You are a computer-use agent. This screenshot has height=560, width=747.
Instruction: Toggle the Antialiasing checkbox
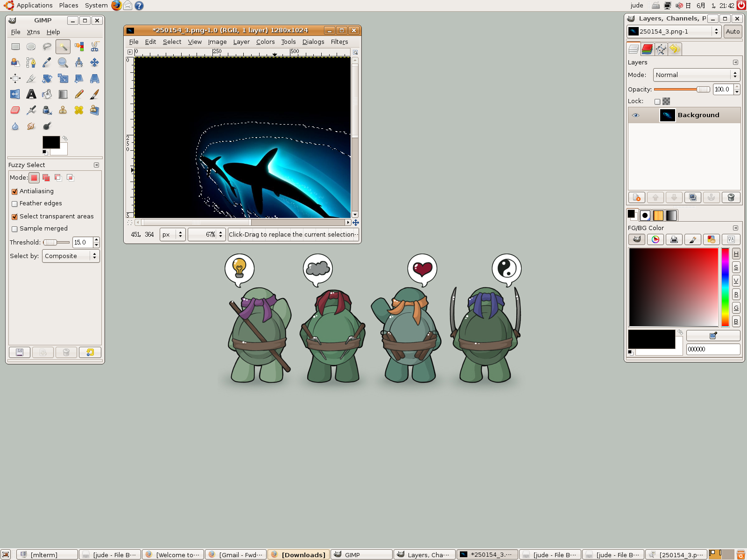14,191
